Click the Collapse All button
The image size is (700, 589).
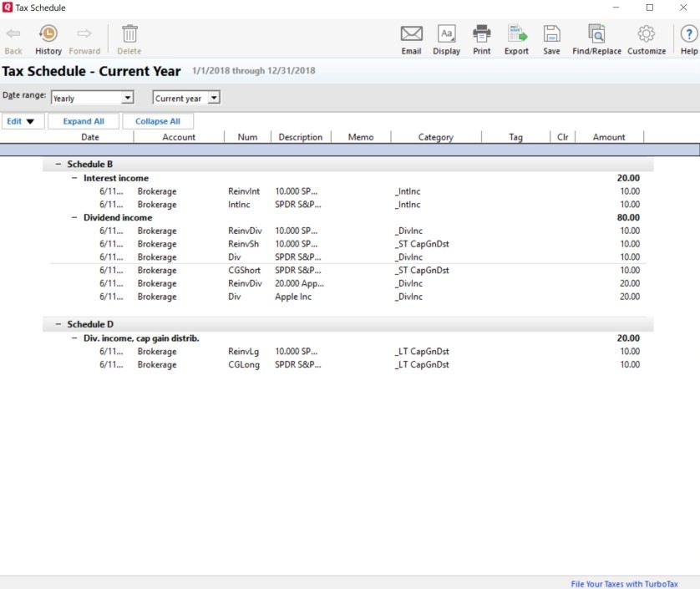pyautogui.click(x=157, y=121)
